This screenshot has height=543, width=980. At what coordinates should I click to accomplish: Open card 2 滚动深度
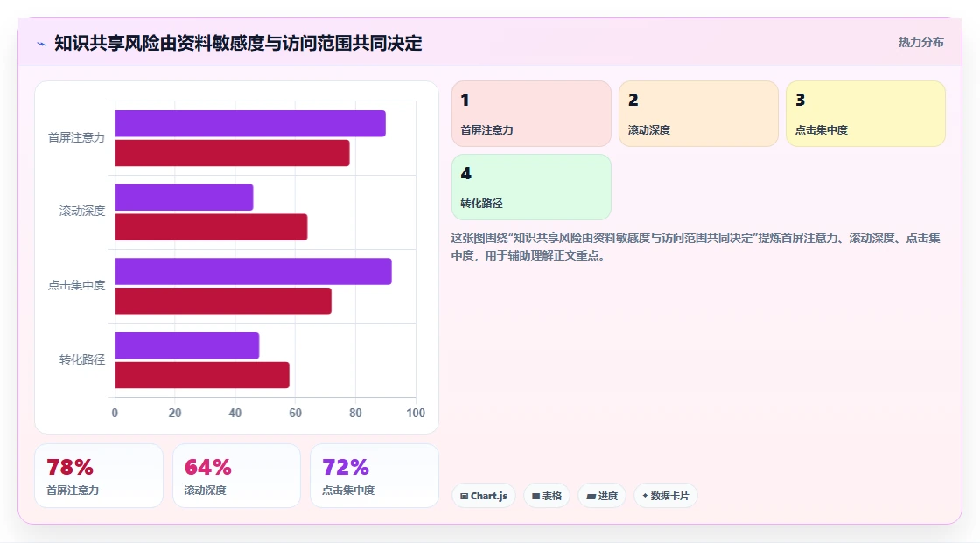[698, 114]
